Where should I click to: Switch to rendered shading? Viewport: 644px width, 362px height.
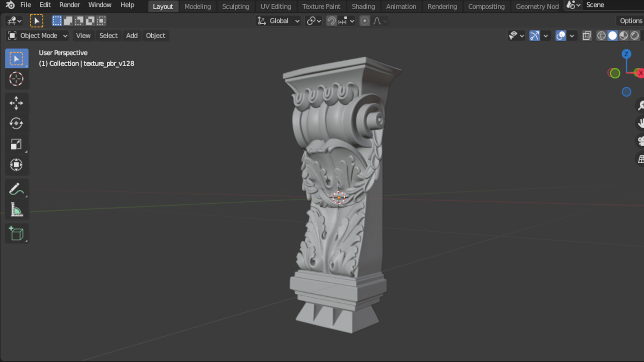click(x=635, y=36)
